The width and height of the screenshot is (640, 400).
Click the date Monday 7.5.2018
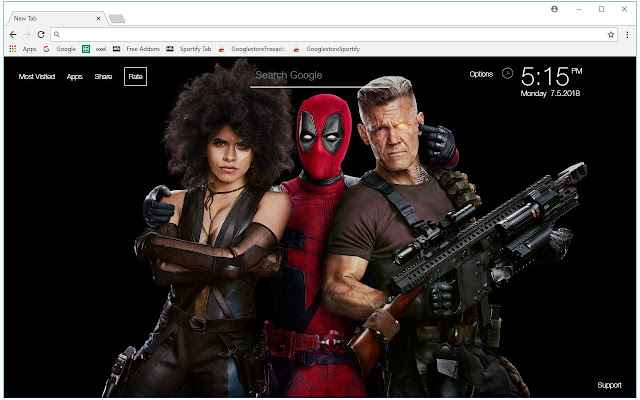[550, 93]
